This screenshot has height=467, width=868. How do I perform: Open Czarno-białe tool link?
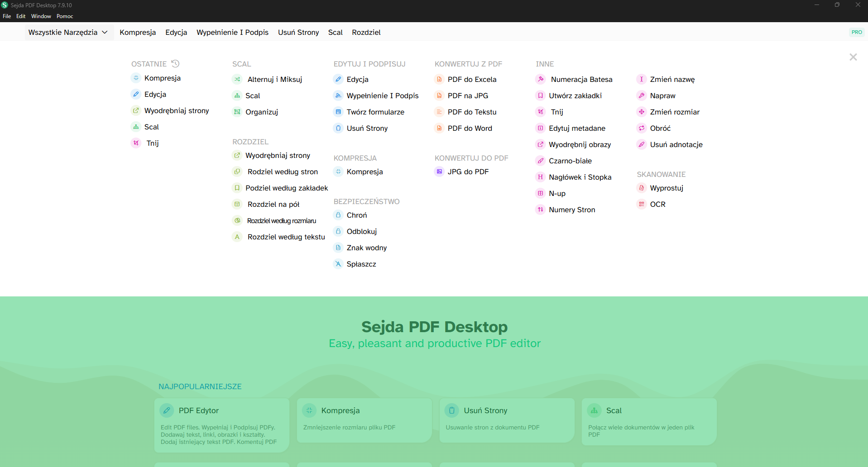(571, 161)
